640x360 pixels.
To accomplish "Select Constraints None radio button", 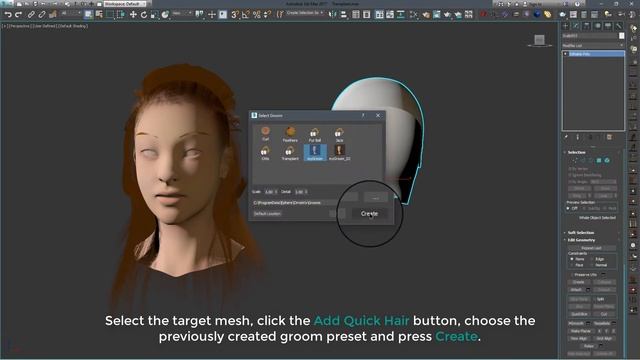I will (x=572, y=259).
